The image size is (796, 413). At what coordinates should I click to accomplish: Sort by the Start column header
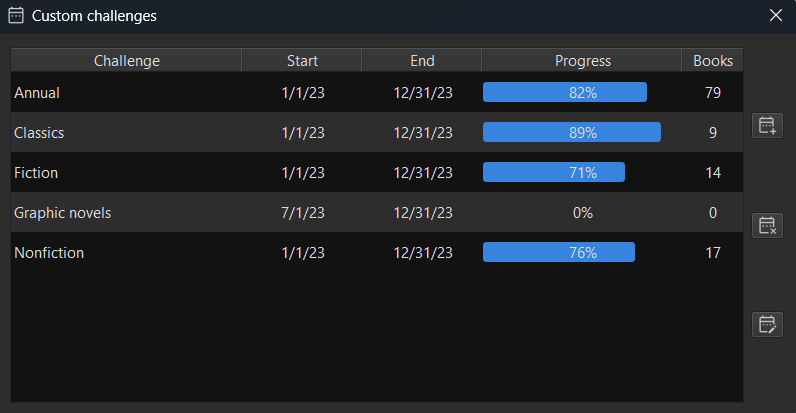(302, 61)
